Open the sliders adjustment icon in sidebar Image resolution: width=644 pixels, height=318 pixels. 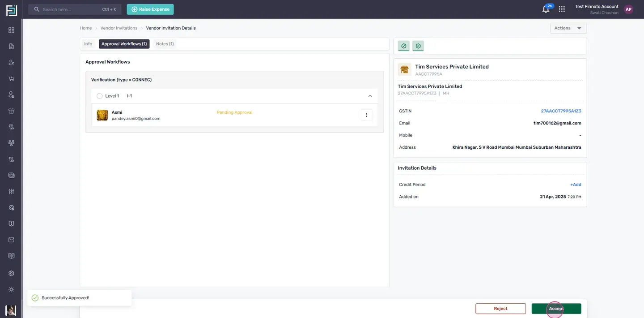[11, 191]
